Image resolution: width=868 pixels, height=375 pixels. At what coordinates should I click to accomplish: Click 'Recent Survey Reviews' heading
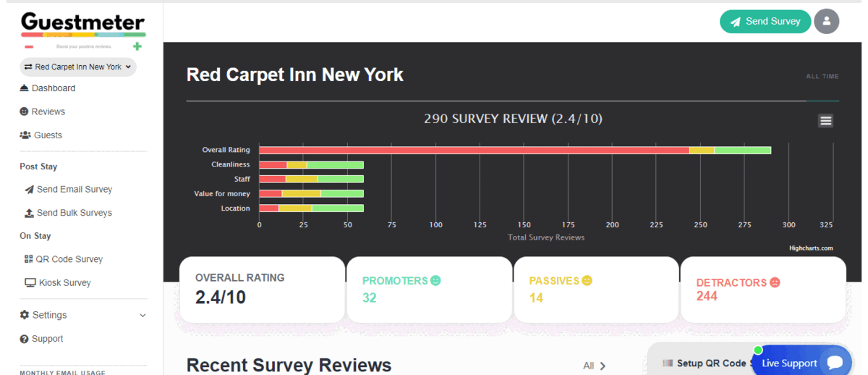[289, 365]
